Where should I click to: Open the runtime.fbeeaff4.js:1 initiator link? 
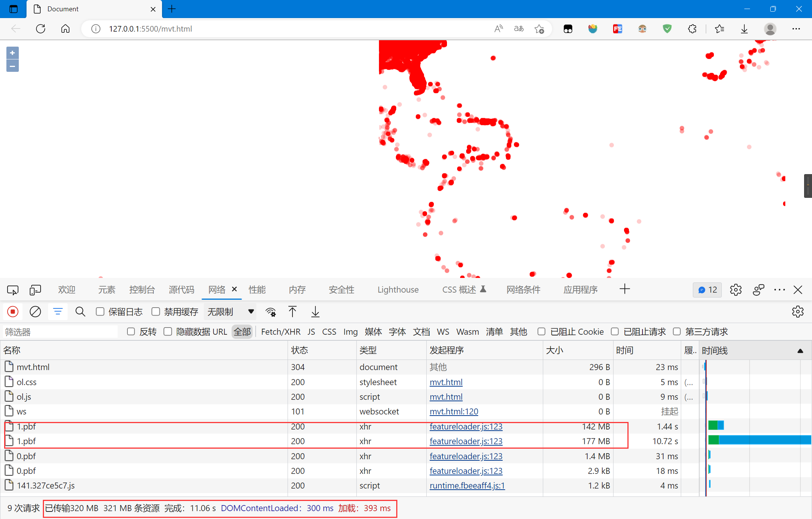[467, 486]
